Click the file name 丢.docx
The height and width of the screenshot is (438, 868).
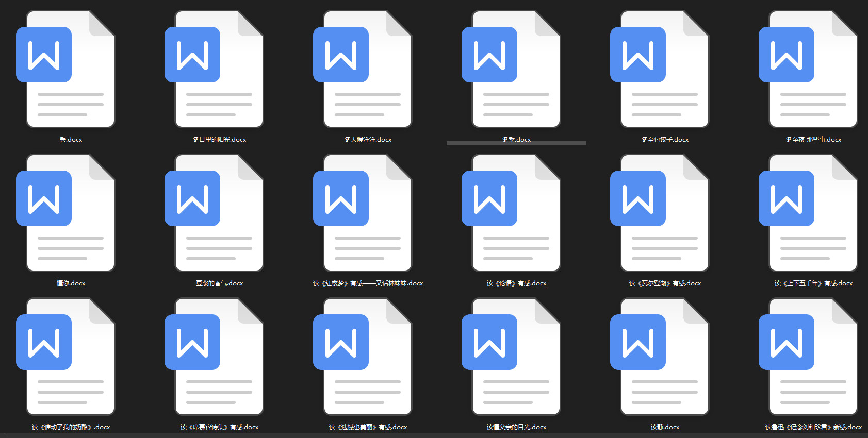(71, 139)
